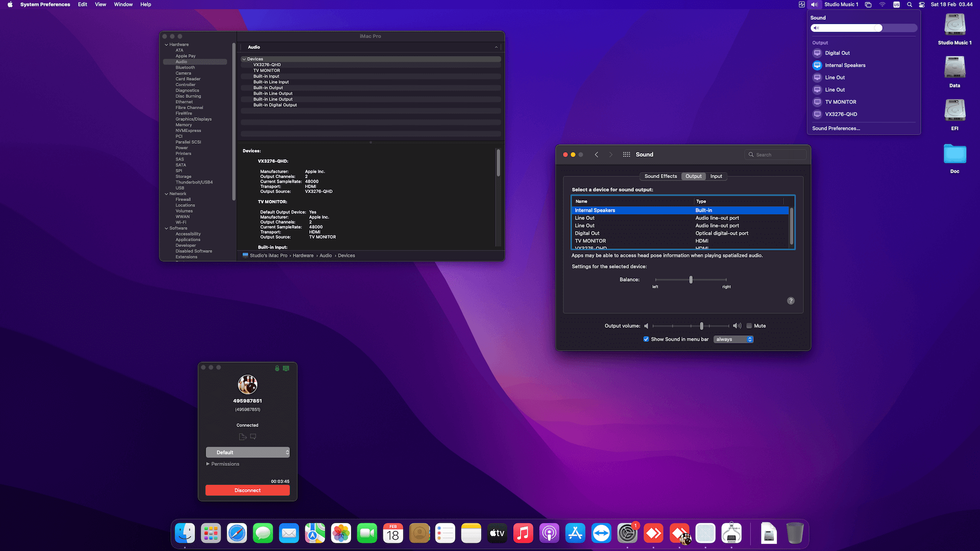This screenshot has width=980, height=551.
Task: Collapse the Software section in System Information sidebar
Action: (166, 229)
